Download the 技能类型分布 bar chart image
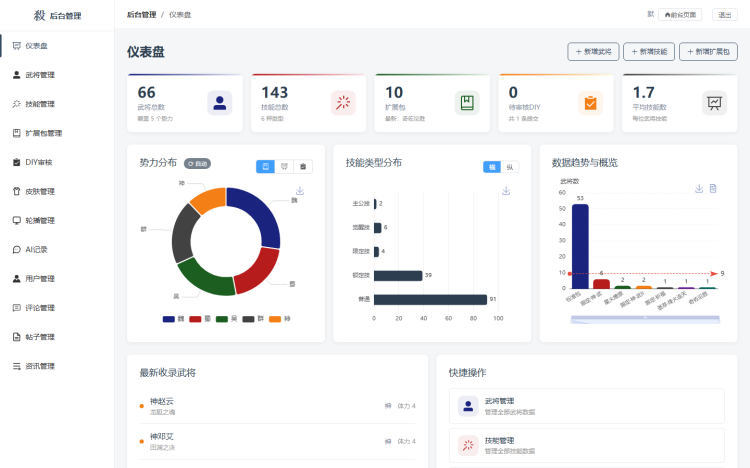Viewport: 750px width, 468px height. coord(506,190)
